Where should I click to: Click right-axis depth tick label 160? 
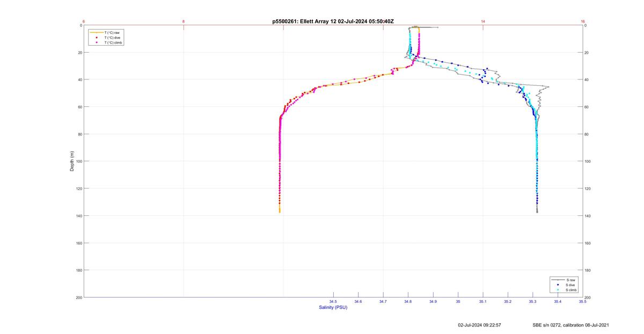point(588,243)
